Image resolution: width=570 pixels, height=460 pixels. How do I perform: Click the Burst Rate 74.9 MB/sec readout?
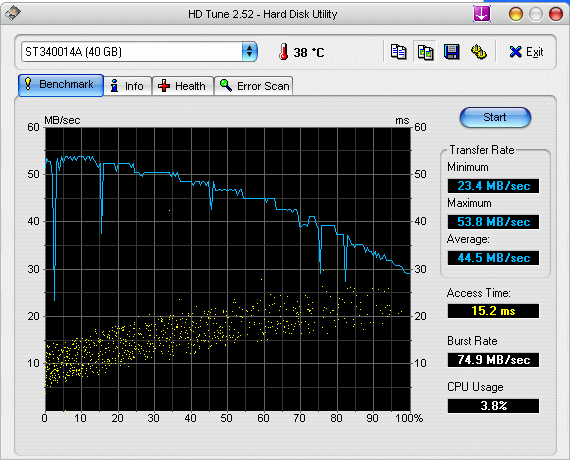click(x=493, y=360)
